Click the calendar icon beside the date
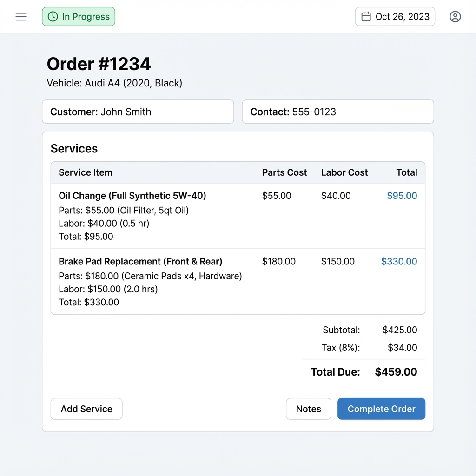The width and height of the screenshot is (476, 476). pyautogui.click(x=366, y=17)
